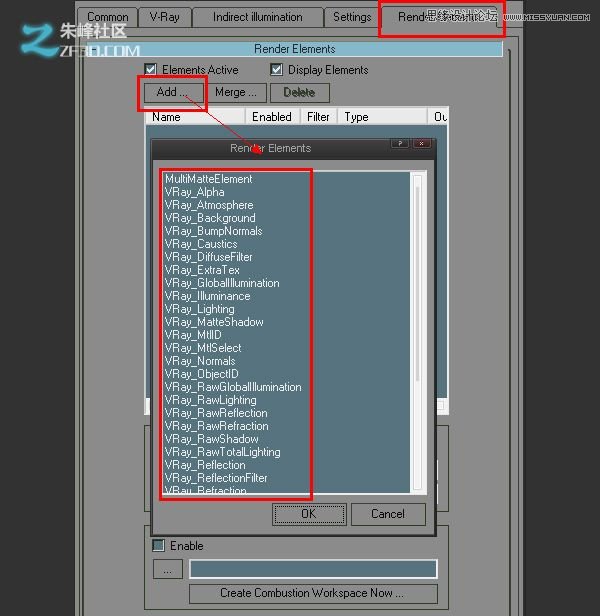
Task: Choose VRay_RawTotalLighting element
Action: [222, 452]
